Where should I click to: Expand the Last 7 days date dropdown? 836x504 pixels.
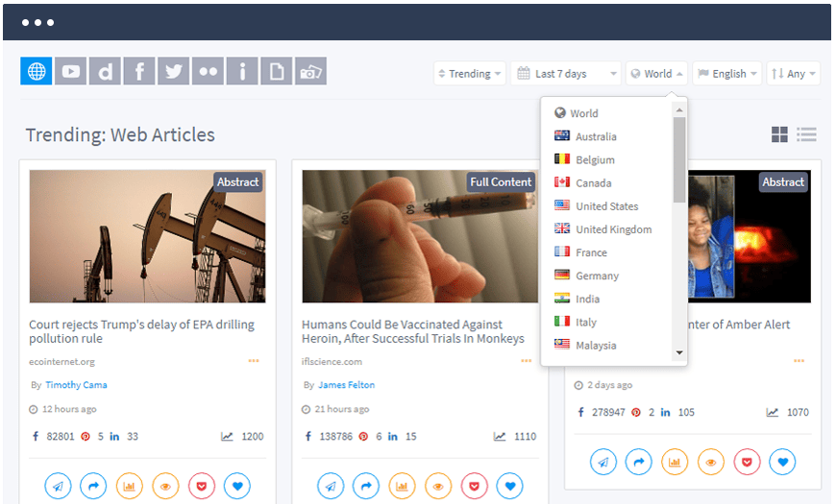pos(566,73)
